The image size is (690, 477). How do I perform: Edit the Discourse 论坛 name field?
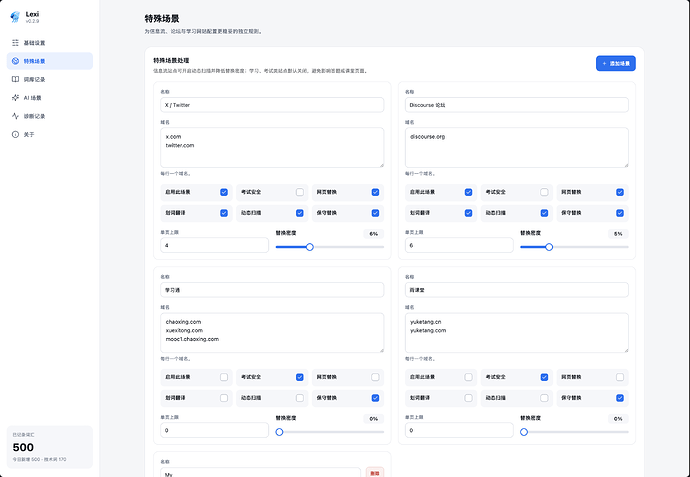point(517,105)
